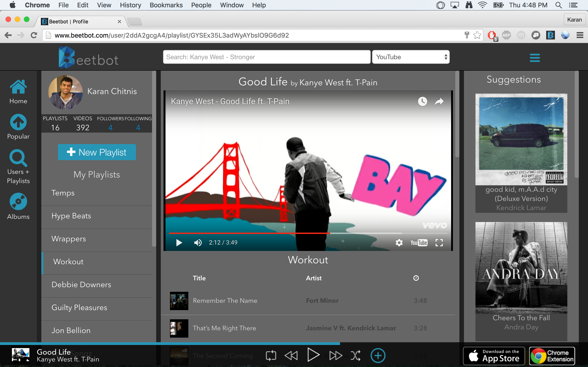Click the New Playlist button
The width and height of the screenshot is (588, 367).
tap(97, 152)
